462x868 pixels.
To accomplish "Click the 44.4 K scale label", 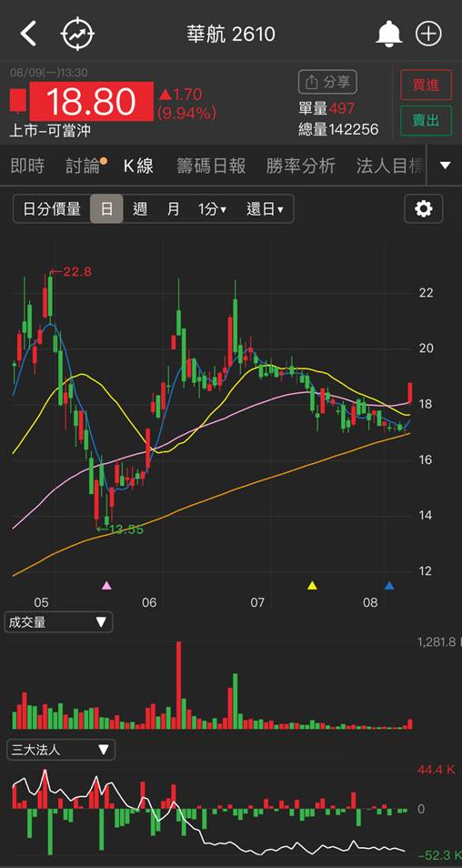I will (437, 770).
